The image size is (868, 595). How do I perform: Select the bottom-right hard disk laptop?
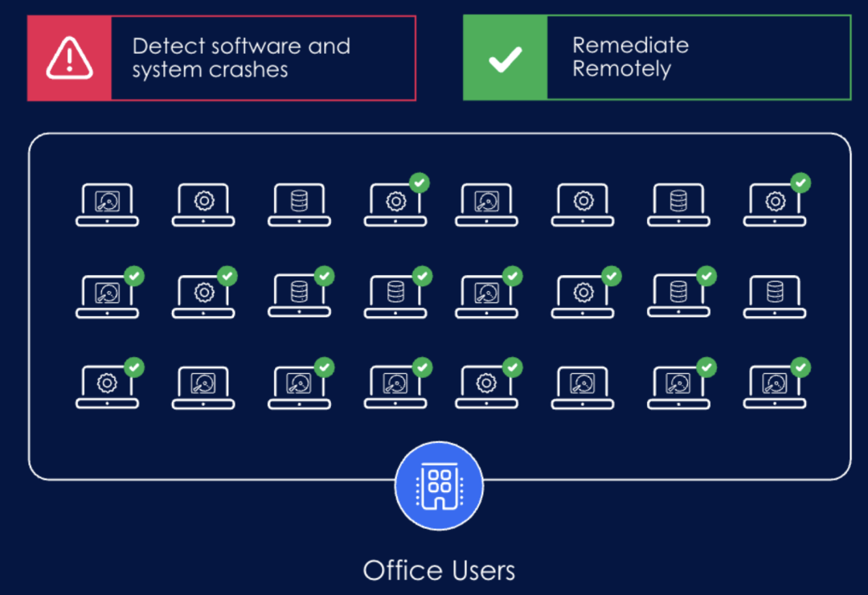point(775,388)
